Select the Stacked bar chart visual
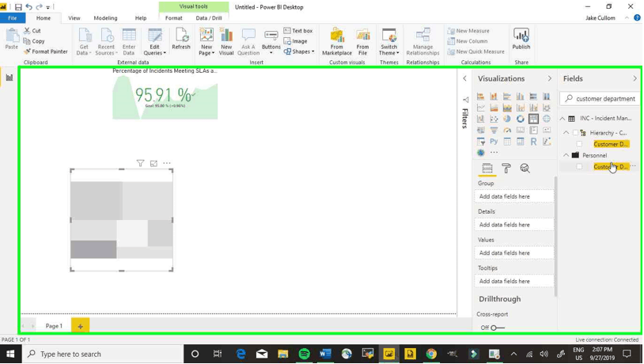644x364 pixels. point(480,97)
